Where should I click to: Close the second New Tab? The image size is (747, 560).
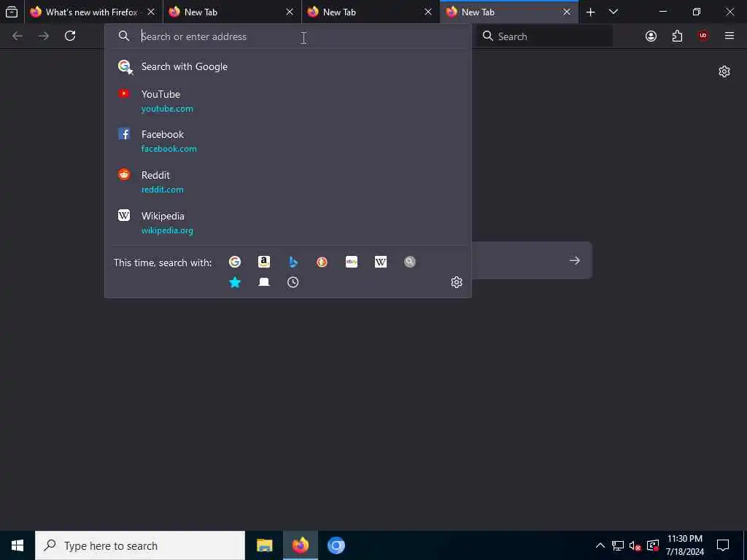coord(290,12)
